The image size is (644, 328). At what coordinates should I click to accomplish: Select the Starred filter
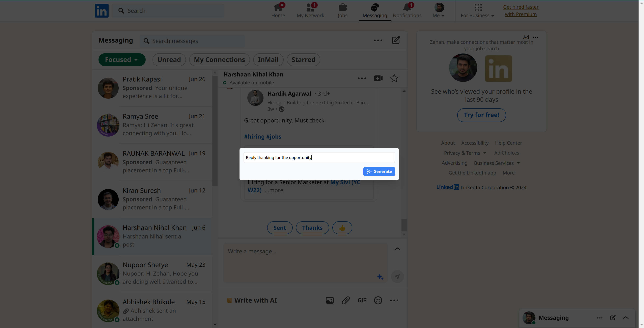coord(303,60)
